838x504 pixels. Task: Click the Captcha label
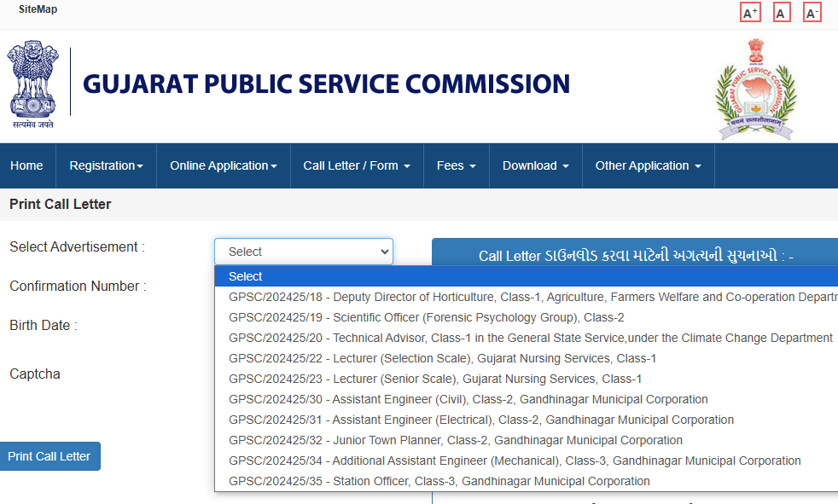coord(35,374)
